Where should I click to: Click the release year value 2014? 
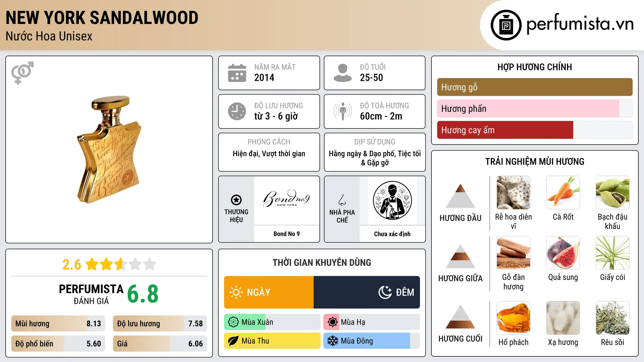click(264, 78)
